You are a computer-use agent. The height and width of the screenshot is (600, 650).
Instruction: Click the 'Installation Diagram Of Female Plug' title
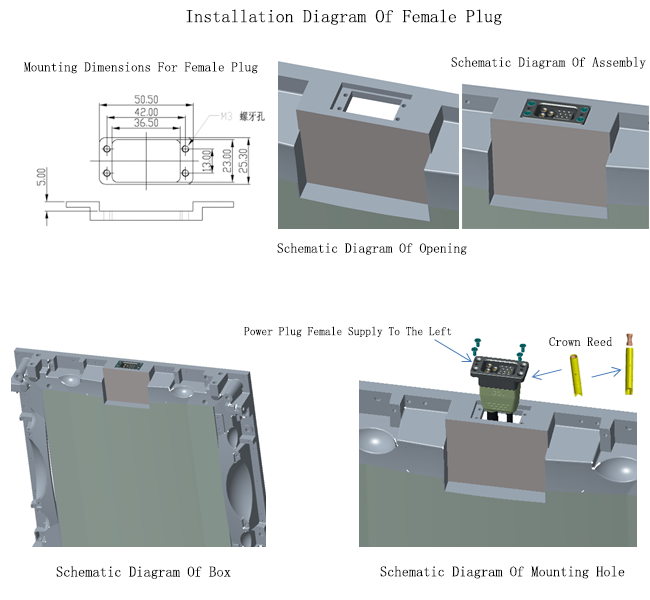pos(343,17)
